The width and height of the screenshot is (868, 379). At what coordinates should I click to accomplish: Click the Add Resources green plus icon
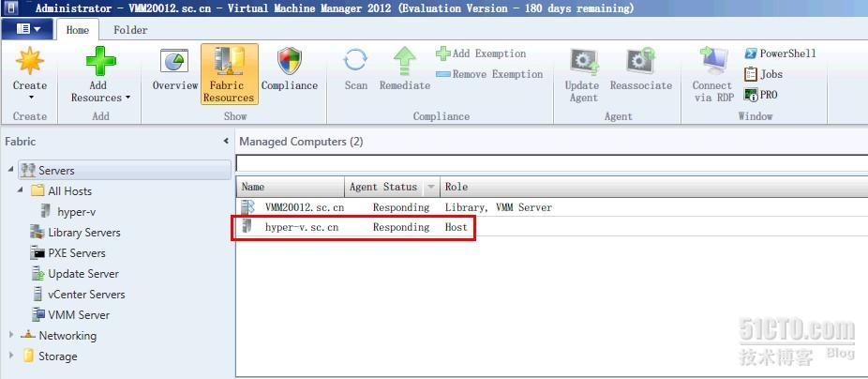click(x=100, y=61)
